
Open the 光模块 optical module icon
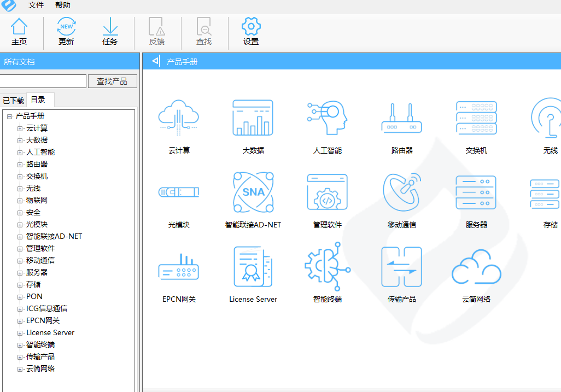tap(179, 192)
